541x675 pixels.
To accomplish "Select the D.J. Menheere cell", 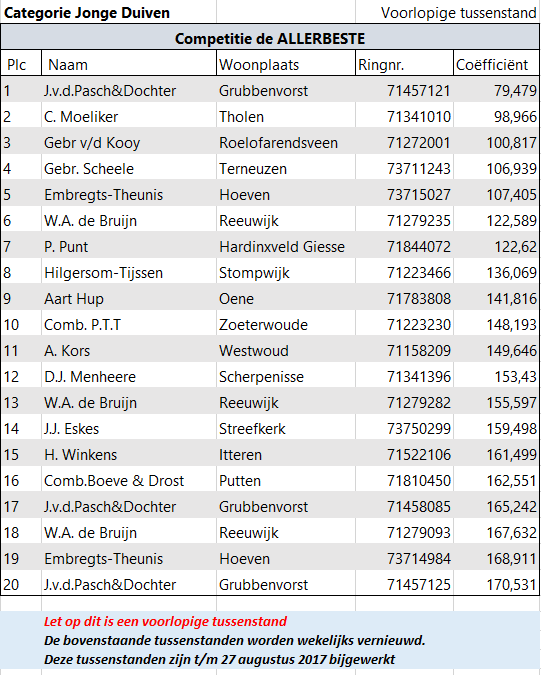I will [129, 377].
